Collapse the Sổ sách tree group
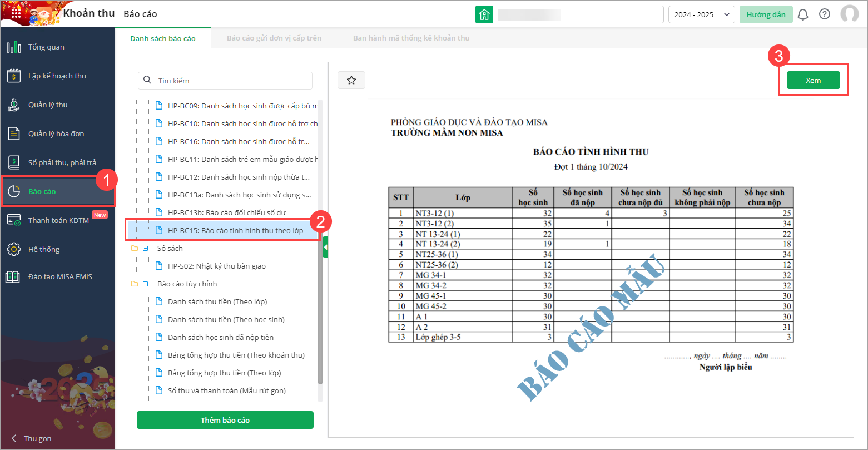868x450 pixels. tap(145, 248)
